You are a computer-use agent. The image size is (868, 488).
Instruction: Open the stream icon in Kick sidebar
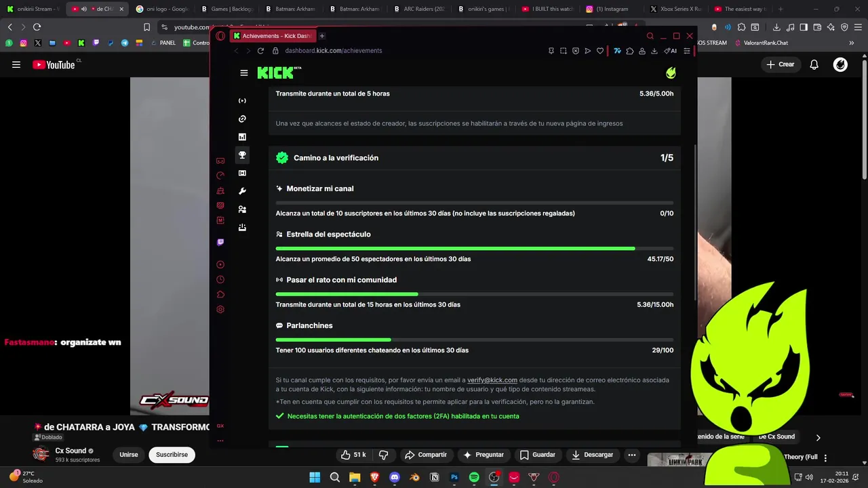pyautogui.click(x=242, y=101)
